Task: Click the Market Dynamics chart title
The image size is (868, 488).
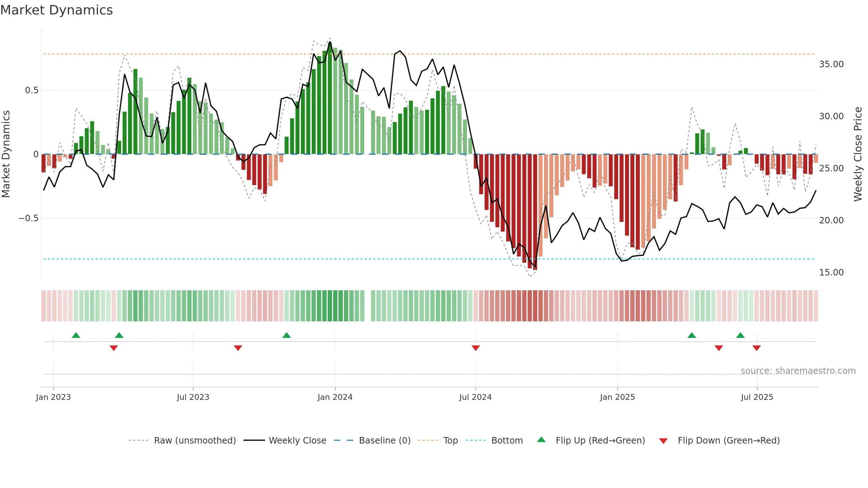Action: [x=57, y=10]
